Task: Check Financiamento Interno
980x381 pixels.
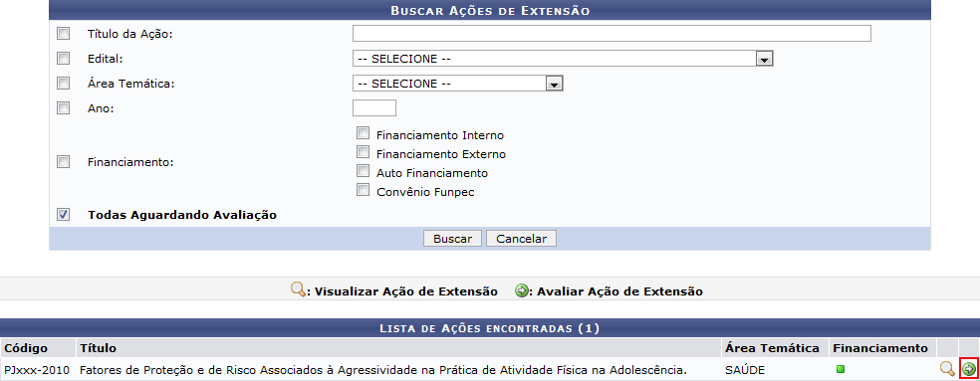Action: click(363, 133)
